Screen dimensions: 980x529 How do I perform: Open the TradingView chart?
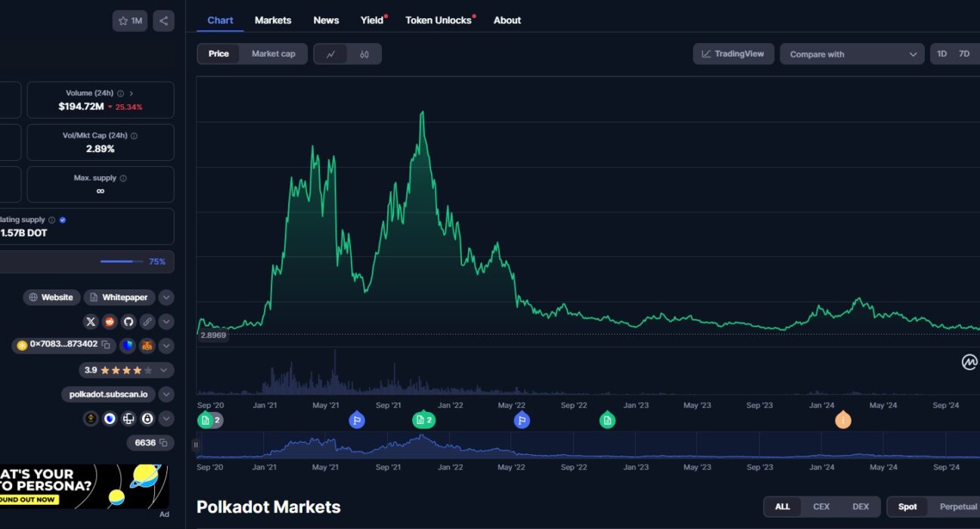[x=733, y=54]
